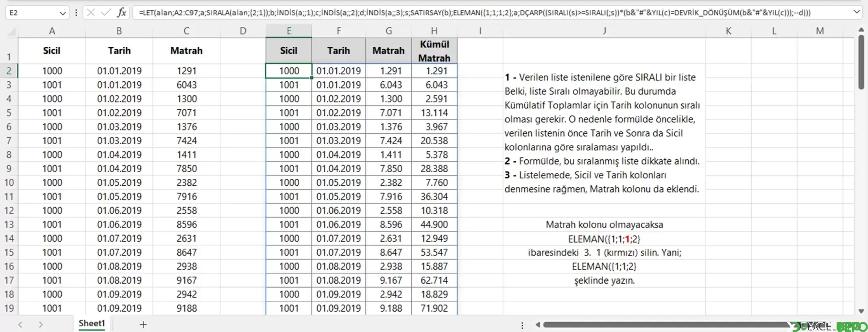Image resolution: width=868 pixels, height=332 pixels.
Task: Select column D header
Action: point(243,31)
